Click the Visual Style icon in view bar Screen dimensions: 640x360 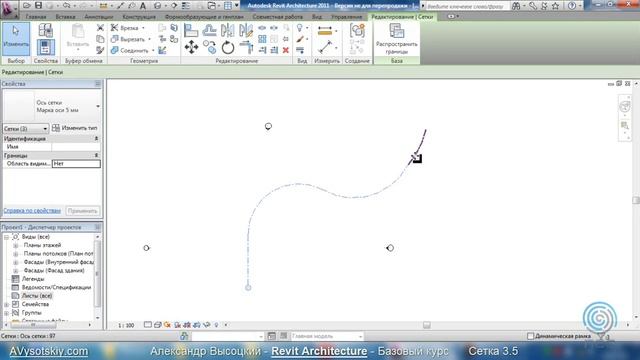(x=157, y=325)
